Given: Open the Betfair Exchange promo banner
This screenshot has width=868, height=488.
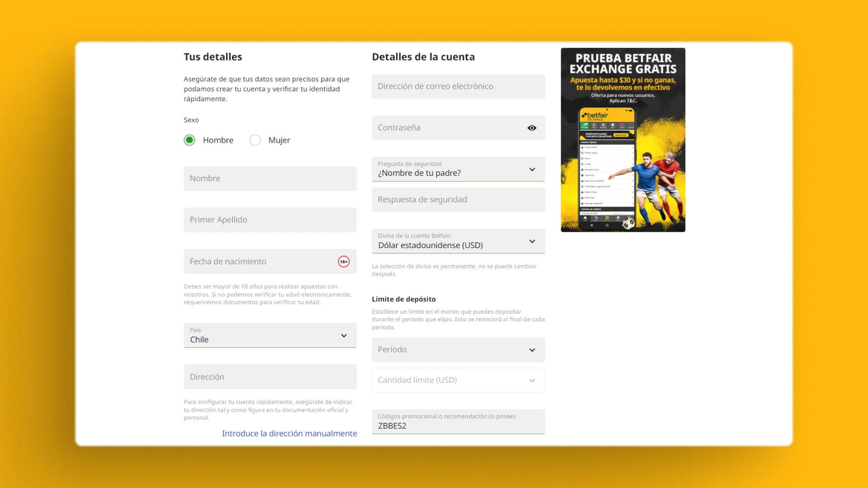Looking at the screenshot, I should pyautogui.click(x=623, y=140).
